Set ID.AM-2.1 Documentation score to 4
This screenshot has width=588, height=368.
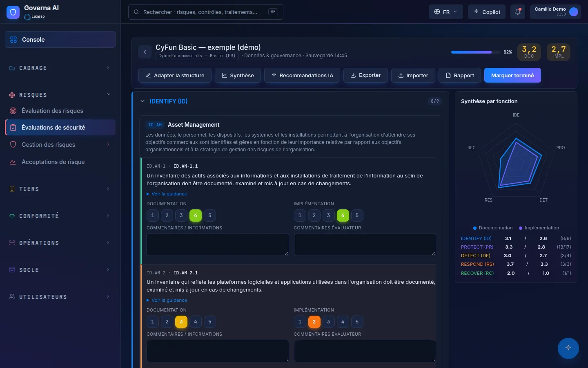tap(196, 322)
